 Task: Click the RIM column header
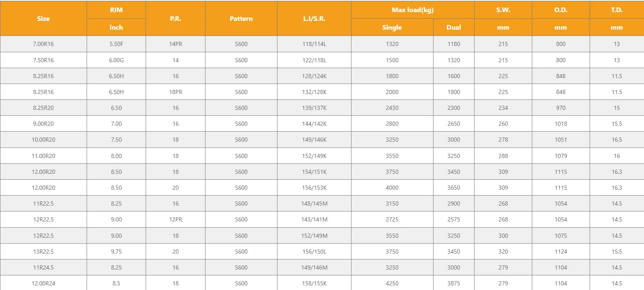116,10
